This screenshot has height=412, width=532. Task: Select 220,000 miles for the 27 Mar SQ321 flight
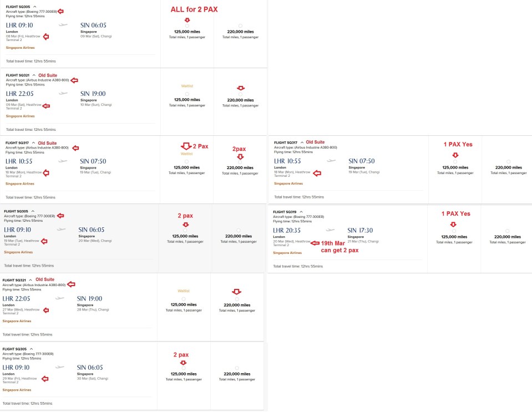(237, 299)
